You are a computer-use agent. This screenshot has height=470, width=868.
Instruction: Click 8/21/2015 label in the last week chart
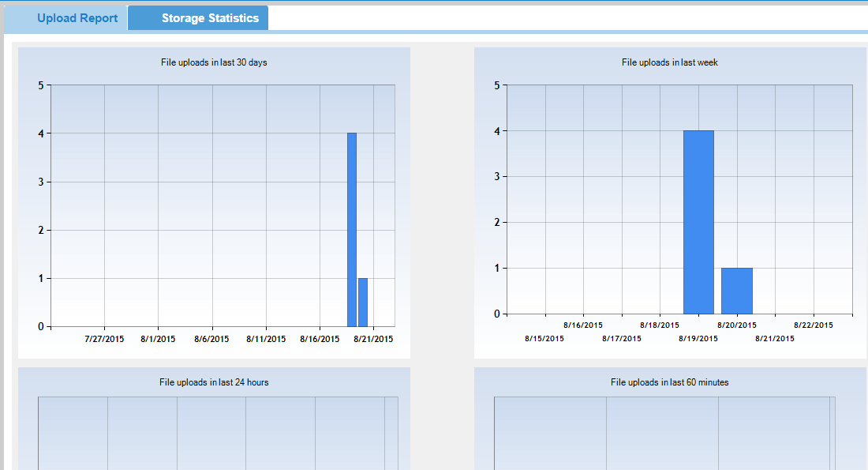(x=775, y=339)
